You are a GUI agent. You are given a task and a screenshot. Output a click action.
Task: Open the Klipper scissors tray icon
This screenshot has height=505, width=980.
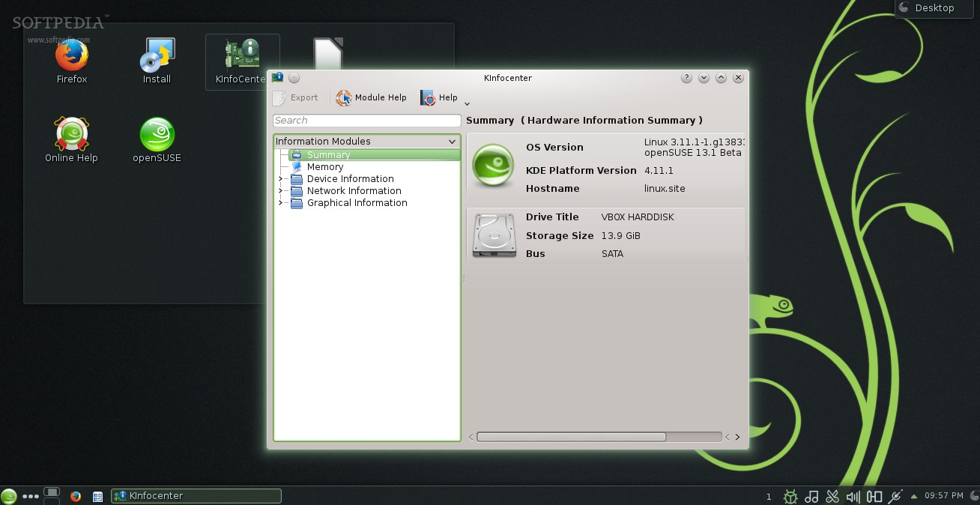832,496
